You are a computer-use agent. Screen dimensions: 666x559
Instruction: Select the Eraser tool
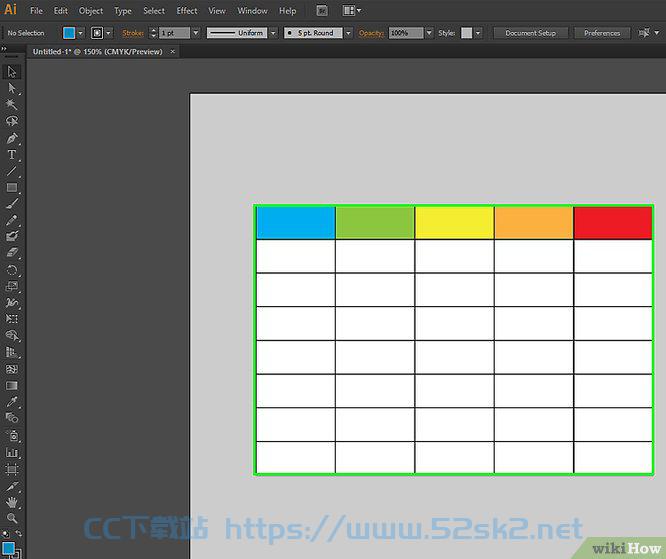[x=11, y=253]
